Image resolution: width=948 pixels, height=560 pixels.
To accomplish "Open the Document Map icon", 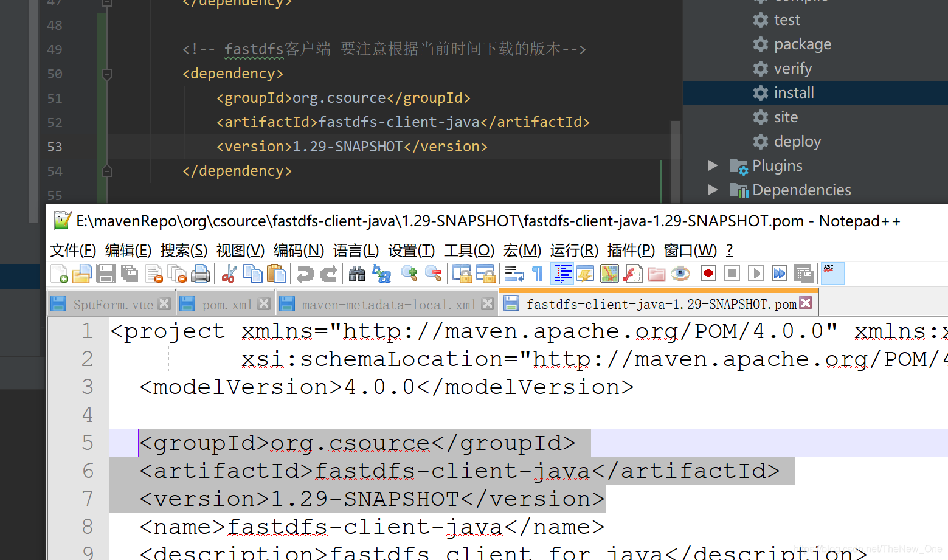I will (609, 274).
